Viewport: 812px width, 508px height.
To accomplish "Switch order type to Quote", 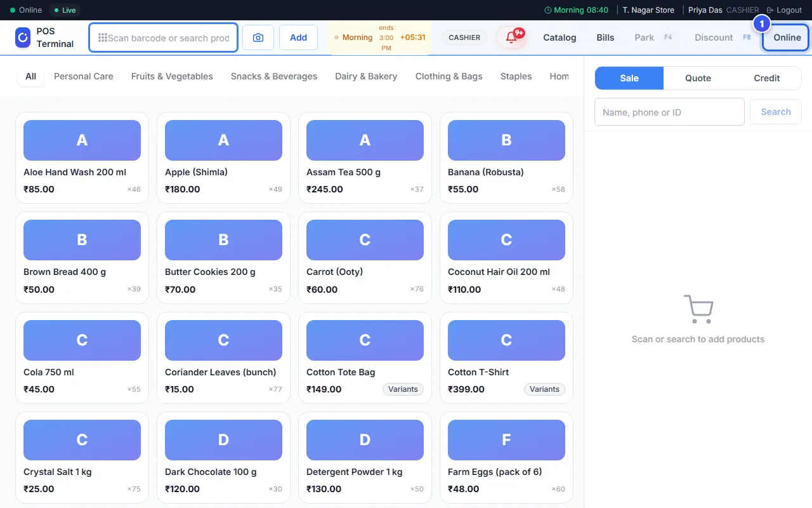I will [x=698, y=78].
